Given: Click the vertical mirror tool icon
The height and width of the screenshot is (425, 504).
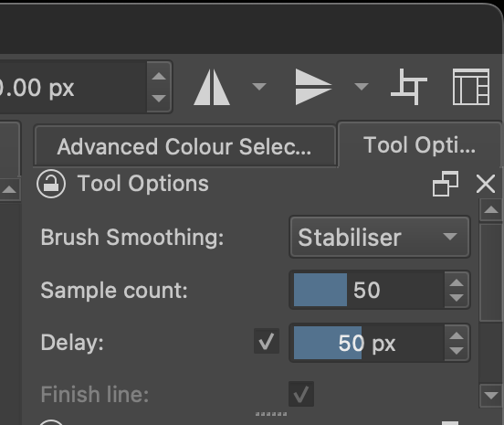Looking at the screenshot, I should (x=313, y=87).
